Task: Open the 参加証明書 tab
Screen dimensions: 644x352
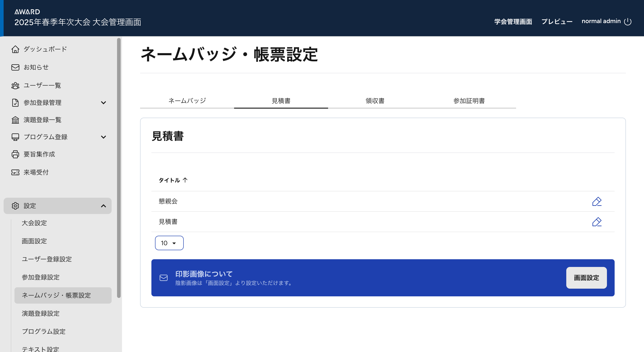Action: [x=469, y=101]
